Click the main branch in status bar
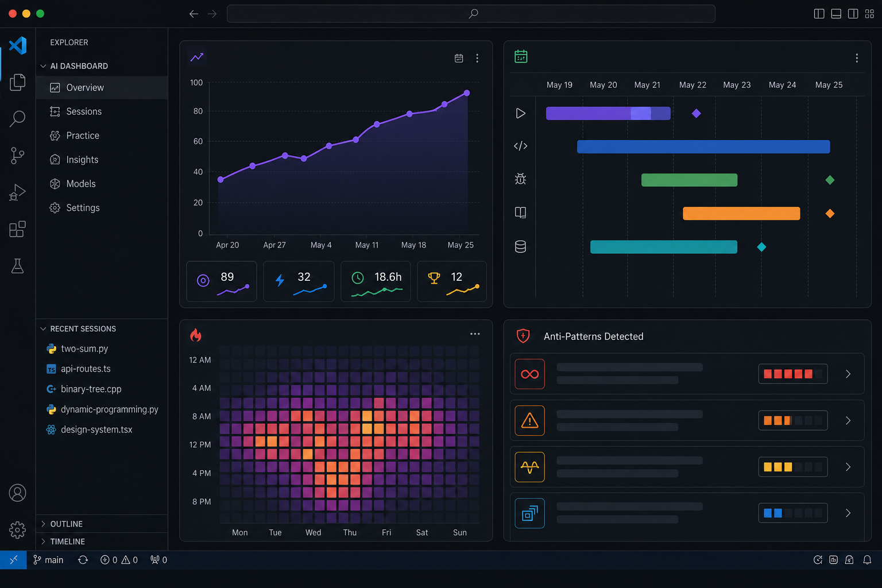 [48, 560]
